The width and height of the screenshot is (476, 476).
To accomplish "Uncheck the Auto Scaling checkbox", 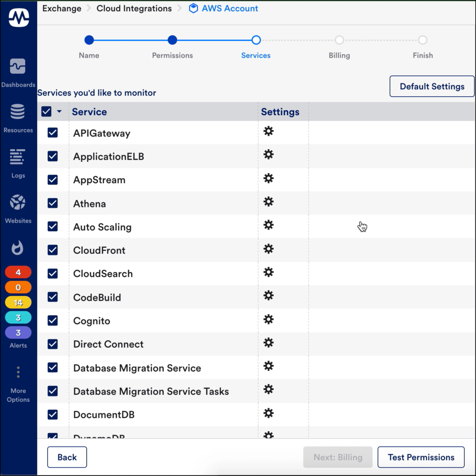I will click(x=53, y=226).
